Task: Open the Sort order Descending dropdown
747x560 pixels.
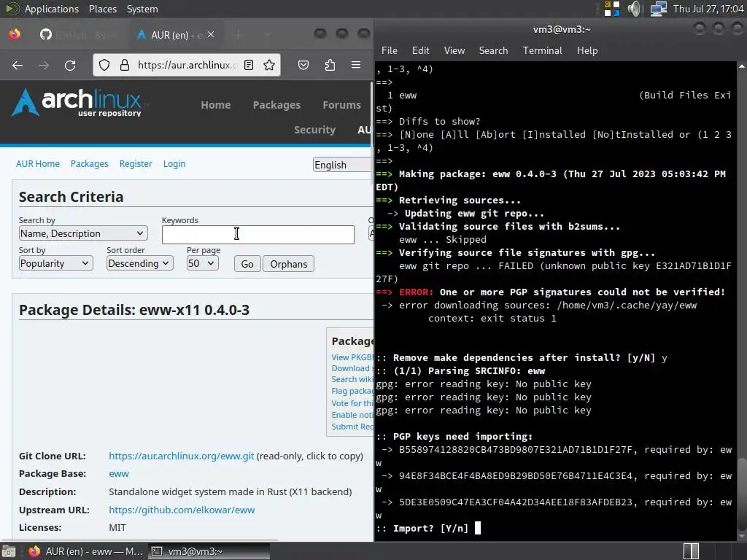Action: [x=139, y=263]
